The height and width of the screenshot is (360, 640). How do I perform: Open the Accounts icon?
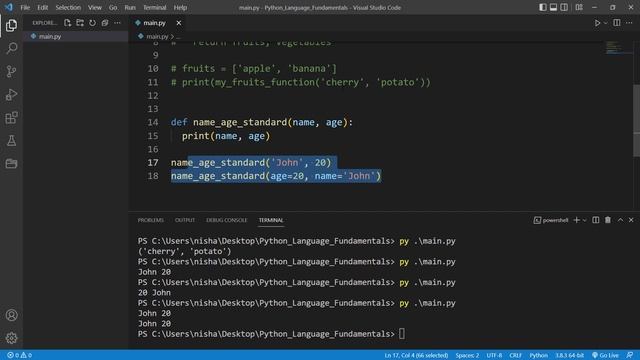pos(11,315)
